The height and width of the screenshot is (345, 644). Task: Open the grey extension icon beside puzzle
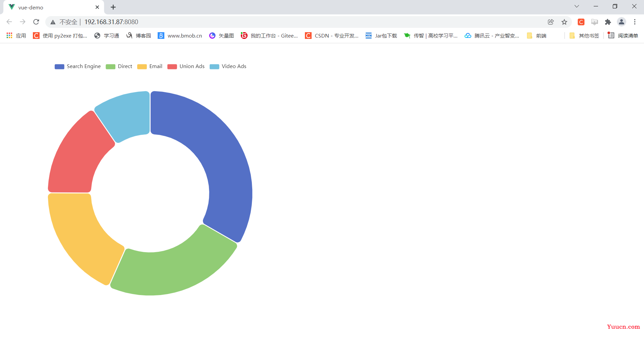(x=595, y=22)
